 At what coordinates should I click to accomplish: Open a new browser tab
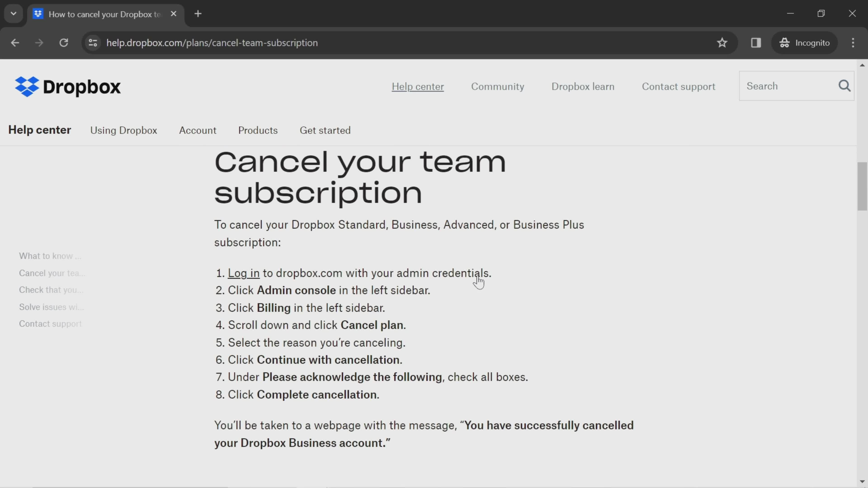tap(198, 14)
